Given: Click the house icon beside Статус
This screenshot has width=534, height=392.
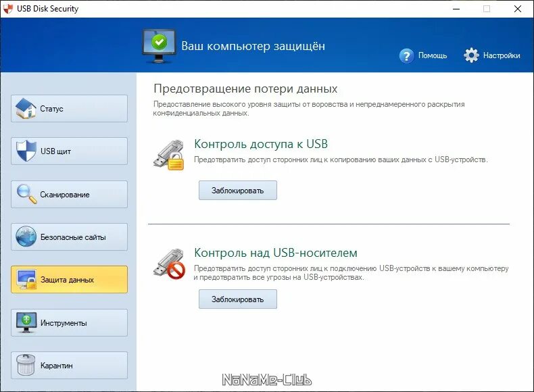Looking at the screenshot, I should coord(26,109).
